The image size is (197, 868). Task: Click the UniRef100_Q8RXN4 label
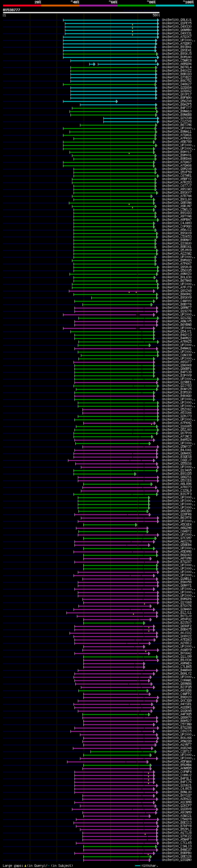176,203
